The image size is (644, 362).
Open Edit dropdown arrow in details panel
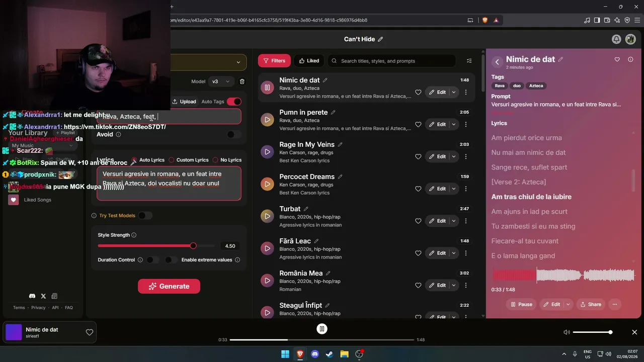click(x=568, y=304)
